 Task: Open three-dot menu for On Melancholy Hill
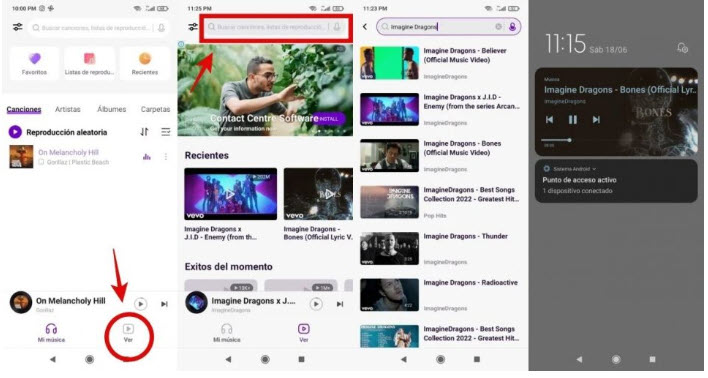tap(166, 157)
